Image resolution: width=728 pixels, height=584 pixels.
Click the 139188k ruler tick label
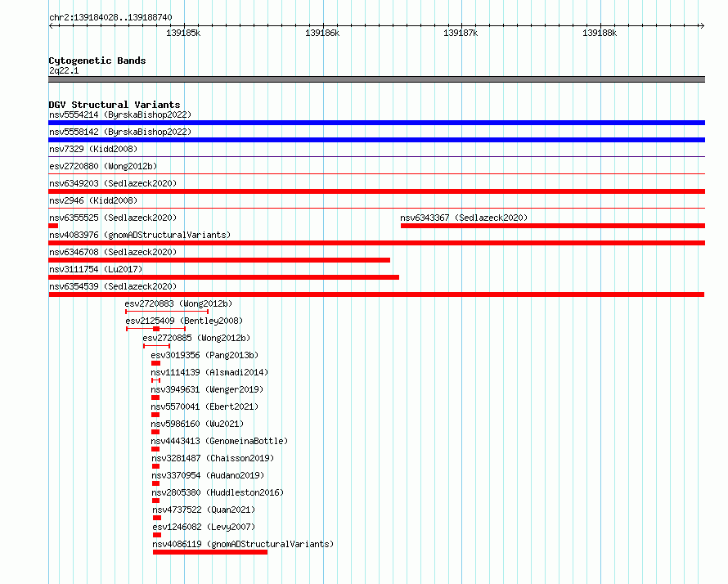pos(600,33)
